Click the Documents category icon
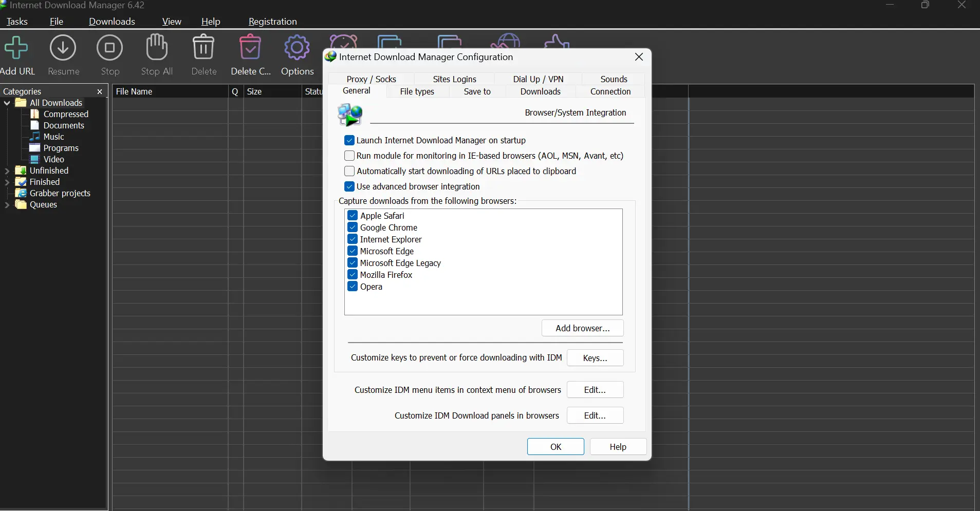Viewport: 980px width, 511px height. pos(35,125)
